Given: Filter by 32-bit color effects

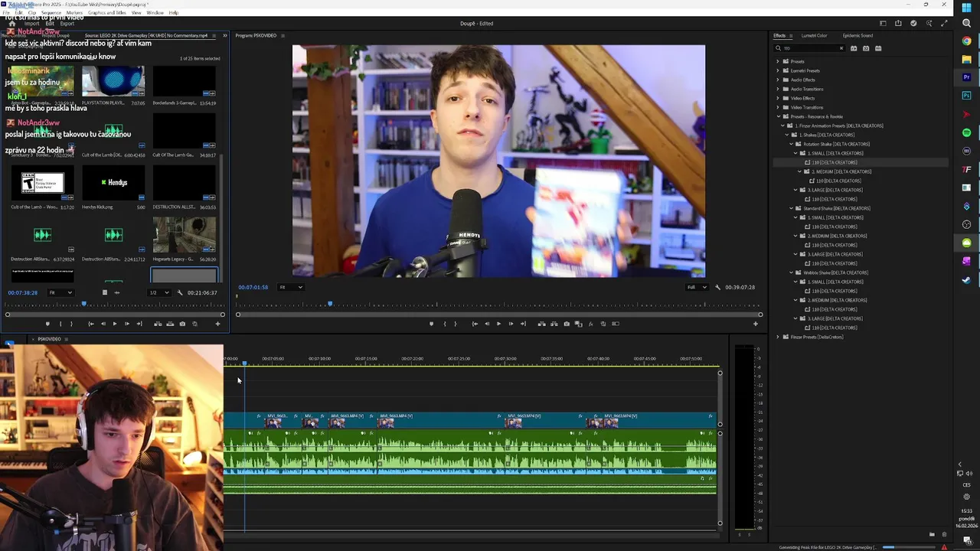Looking at the screenshot, I should [866, 48].
